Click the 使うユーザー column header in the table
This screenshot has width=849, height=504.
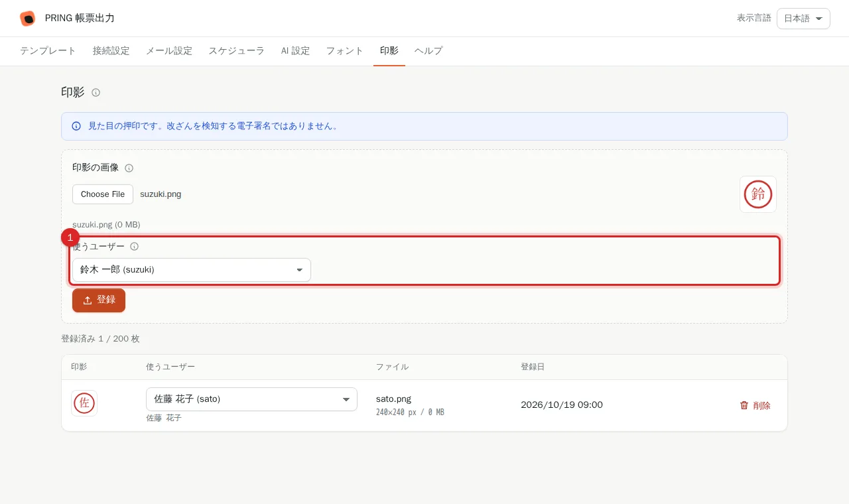(x=170, y=367)
